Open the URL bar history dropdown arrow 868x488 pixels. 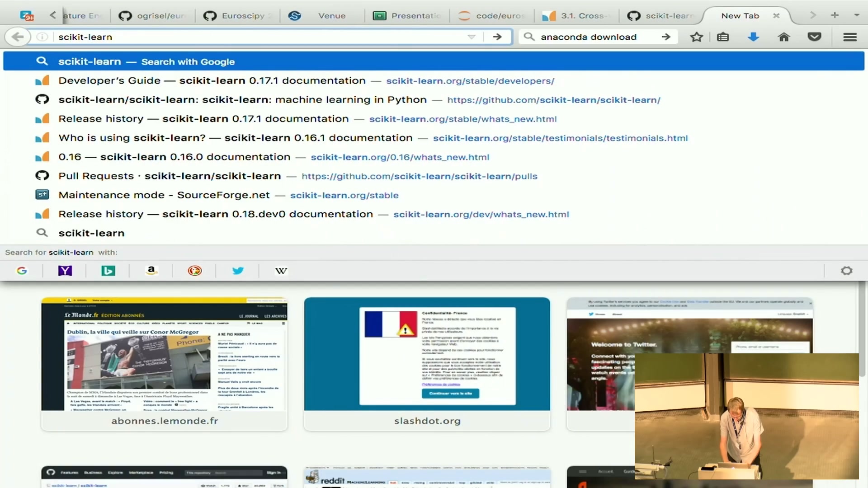pyautogui.click(x=472, y=37)
